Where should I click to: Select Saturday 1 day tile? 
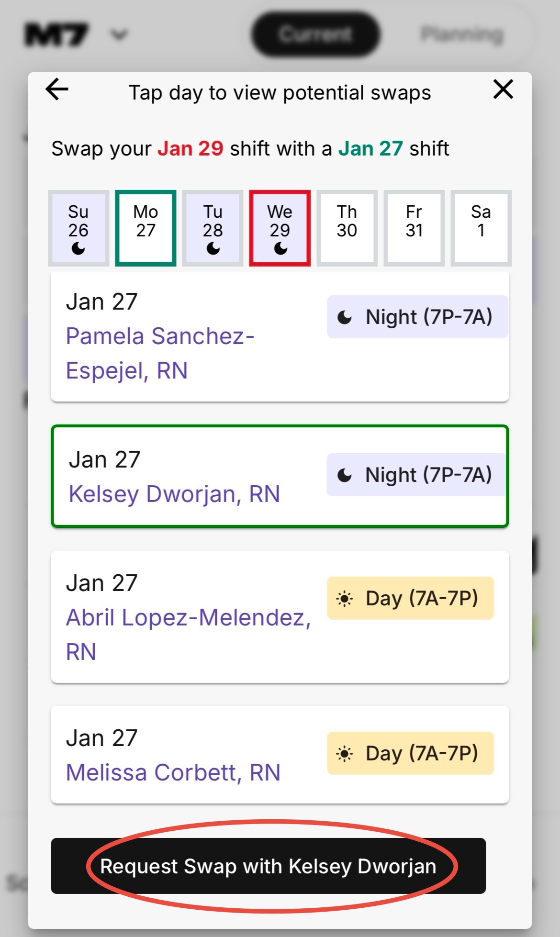pyautogui.click(x=481, y=228)
